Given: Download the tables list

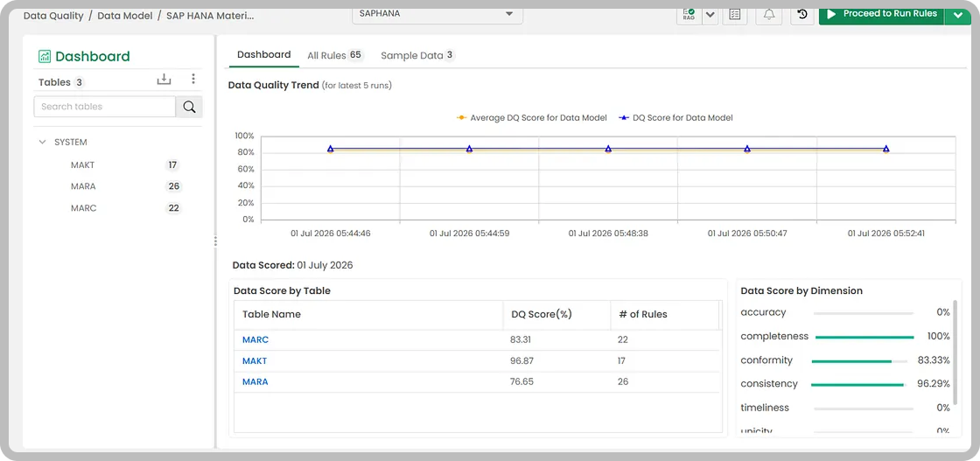Looking at the screenshot, I should [164, 80].
